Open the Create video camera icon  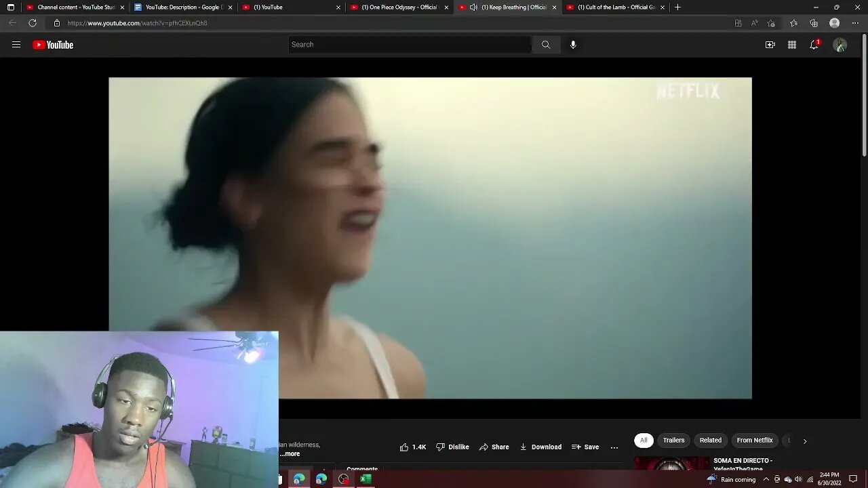pyautogui.click(x=770, y=45)
